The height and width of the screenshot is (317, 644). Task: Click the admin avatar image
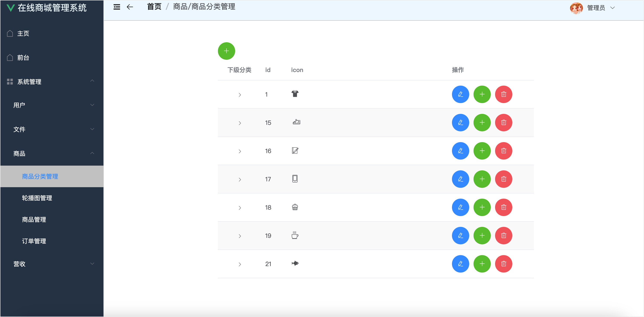576,8
